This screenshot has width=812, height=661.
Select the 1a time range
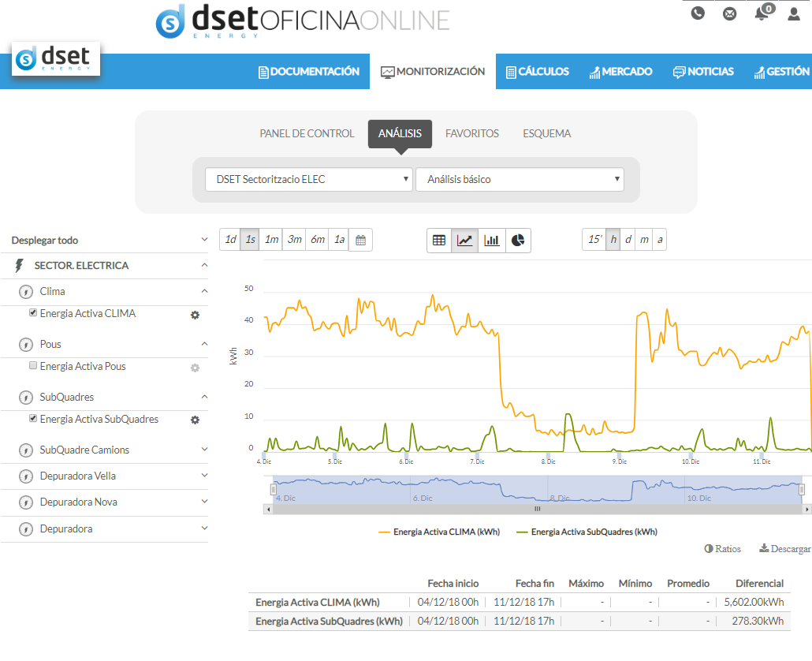[339, 239]
